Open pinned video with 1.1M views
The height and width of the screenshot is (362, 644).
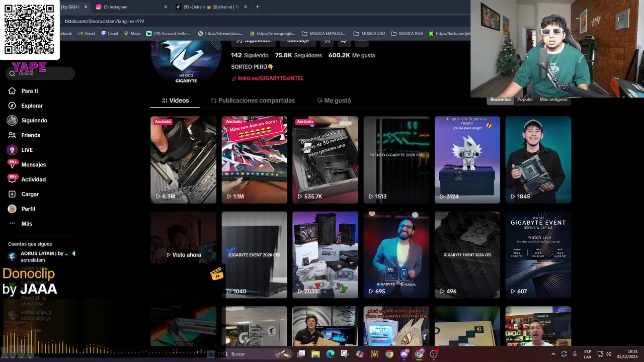(x=254, y=160)
